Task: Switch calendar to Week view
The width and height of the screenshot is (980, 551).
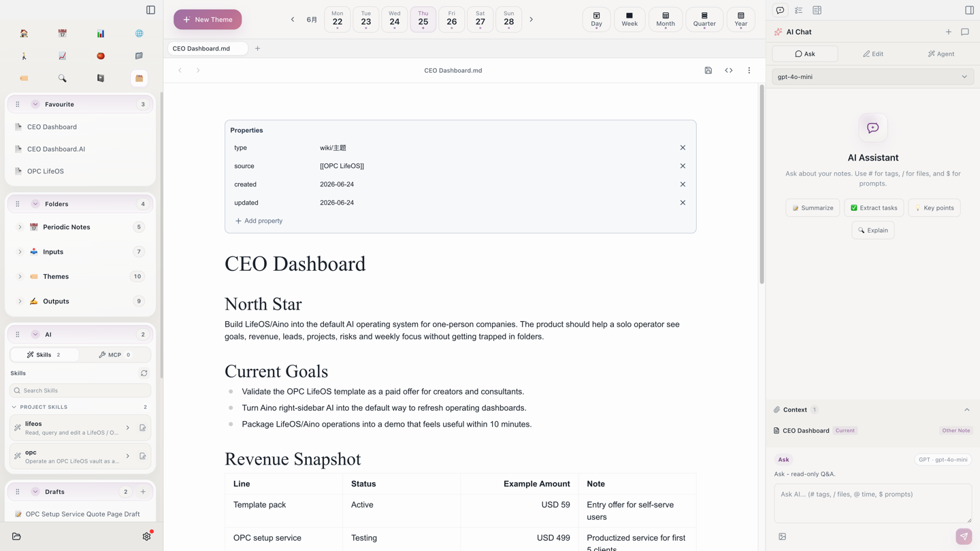Action: (x=630, y=20)
